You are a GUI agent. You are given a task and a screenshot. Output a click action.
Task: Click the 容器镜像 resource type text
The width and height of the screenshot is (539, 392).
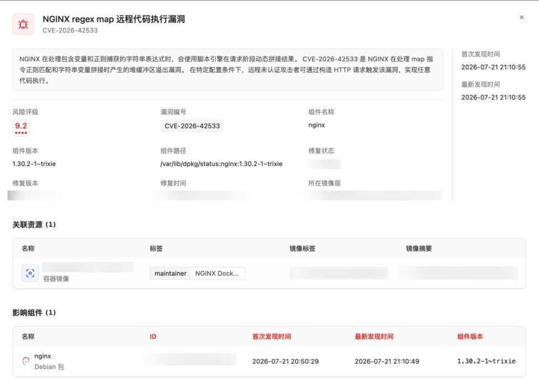(x=56, y=279)
